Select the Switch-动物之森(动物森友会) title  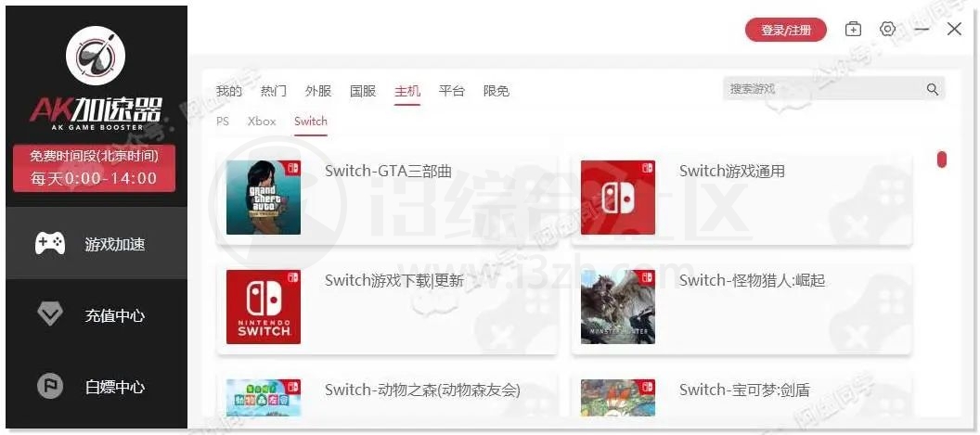coord(422,390)
